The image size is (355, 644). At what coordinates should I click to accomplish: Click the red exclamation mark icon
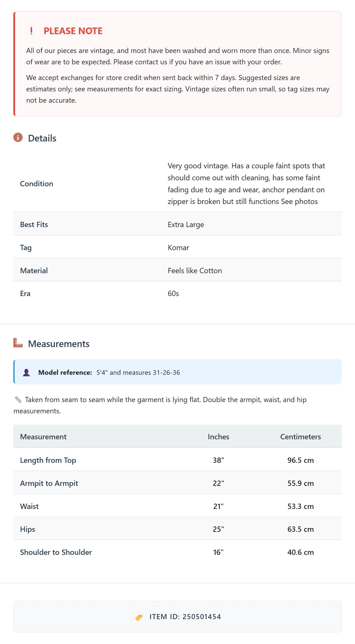[31, 31]
